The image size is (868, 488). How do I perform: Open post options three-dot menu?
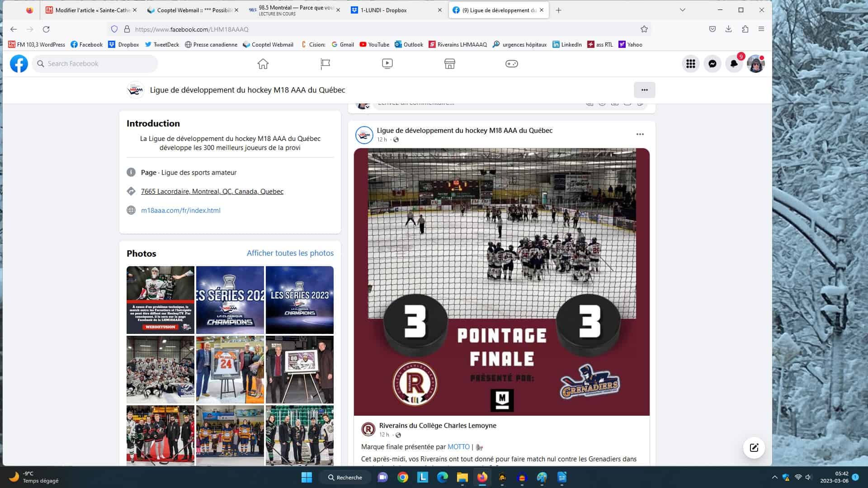pyautogui.click(x=640, y=134)
